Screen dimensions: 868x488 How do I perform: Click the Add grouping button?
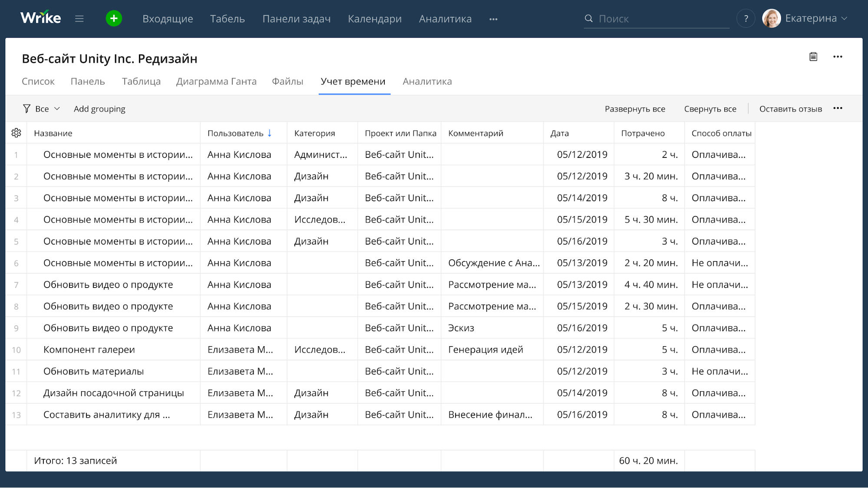(x=99, y=109)
